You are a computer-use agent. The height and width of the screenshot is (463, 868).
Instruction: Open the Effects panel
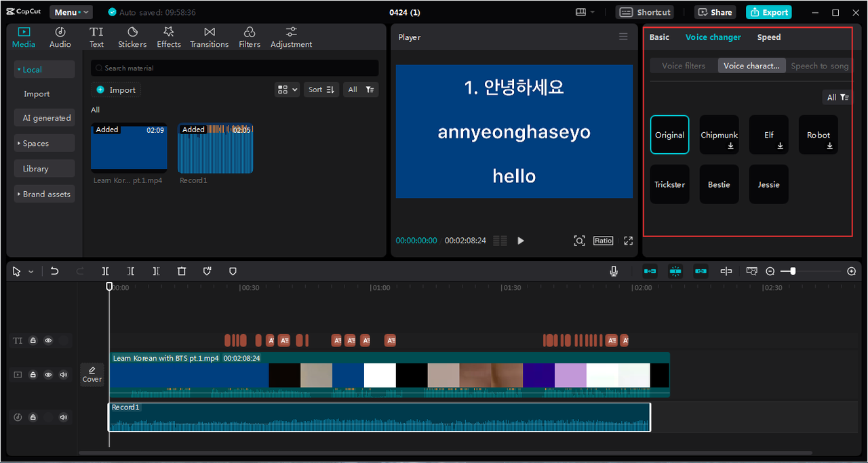tap(169, 37)
